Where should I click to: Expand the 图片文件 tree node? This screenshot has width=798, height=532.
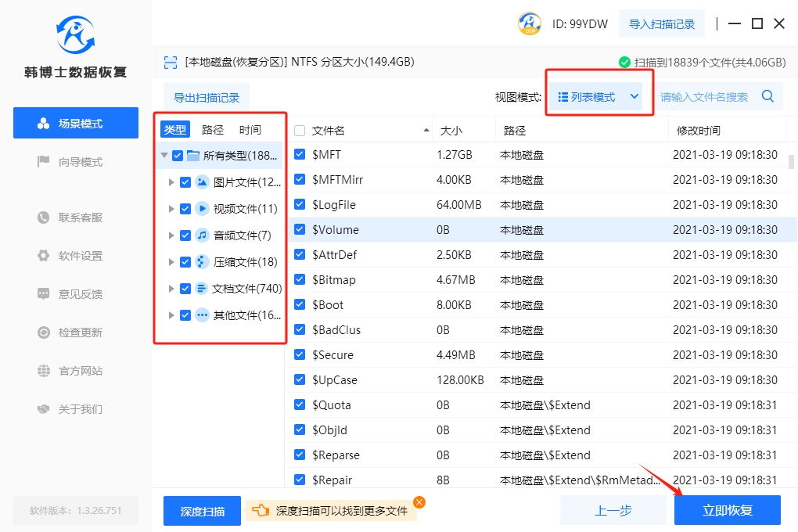pyautogui.click(x=171, y=182)
